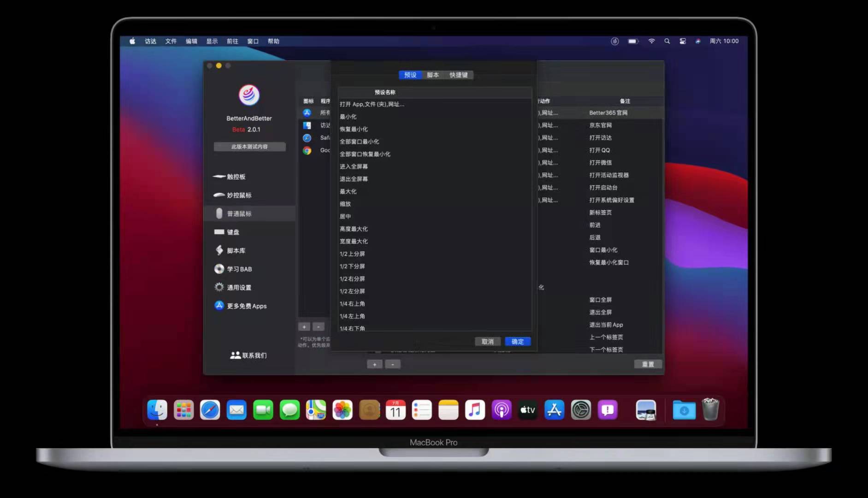
Task: Select the 缩放 preset row
Action: [x=435, y=204]
